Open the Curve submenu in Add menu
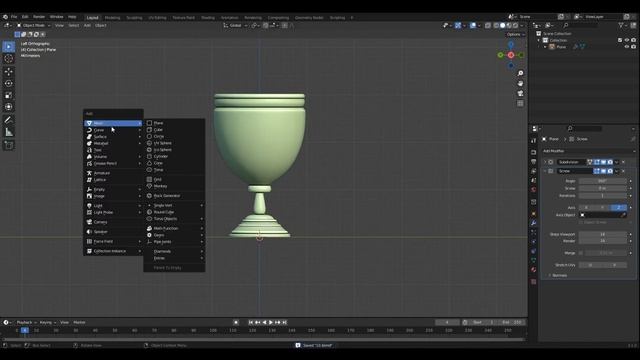Viewport: 640px width, 360px height. tap(113, 130)
